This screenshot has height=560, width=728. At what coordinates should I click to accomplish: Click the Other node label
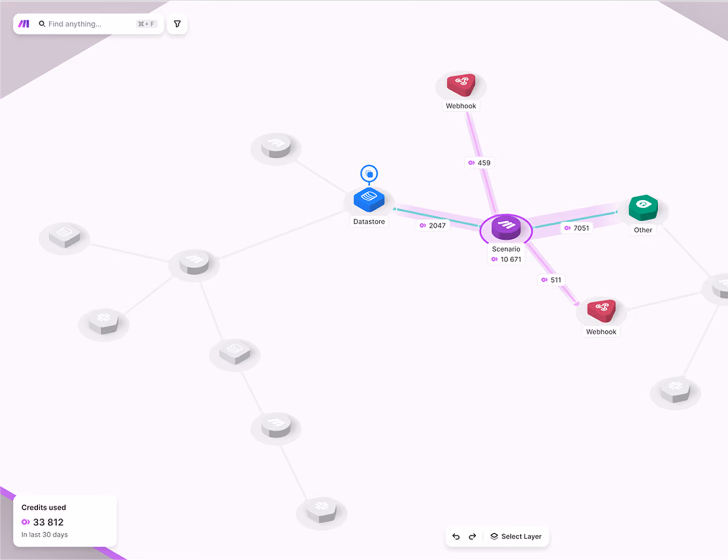click(x=643, y=230)
